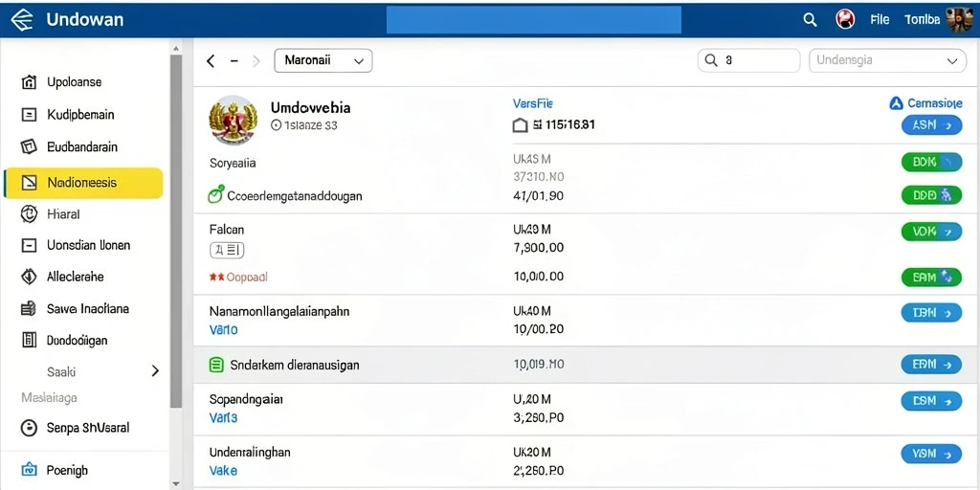Open the Undensgia dropdown

tap(887, 60)
